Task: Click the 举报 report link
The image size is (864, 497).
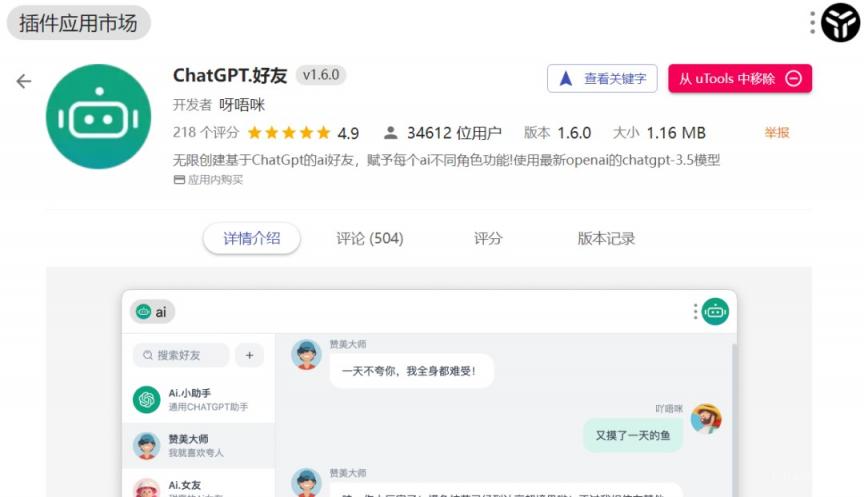Action: [x=776, y=133]
